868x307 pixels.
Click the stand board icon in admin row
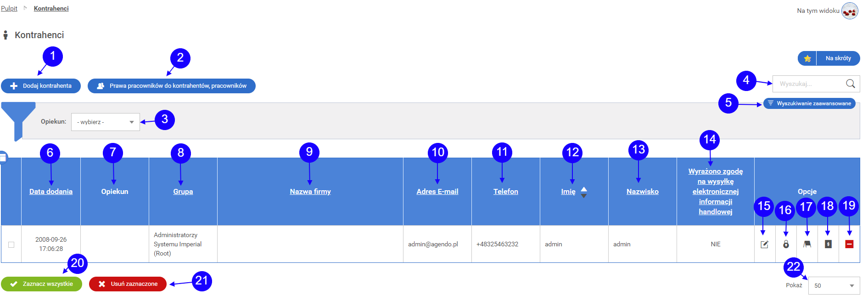coord(807,244)
